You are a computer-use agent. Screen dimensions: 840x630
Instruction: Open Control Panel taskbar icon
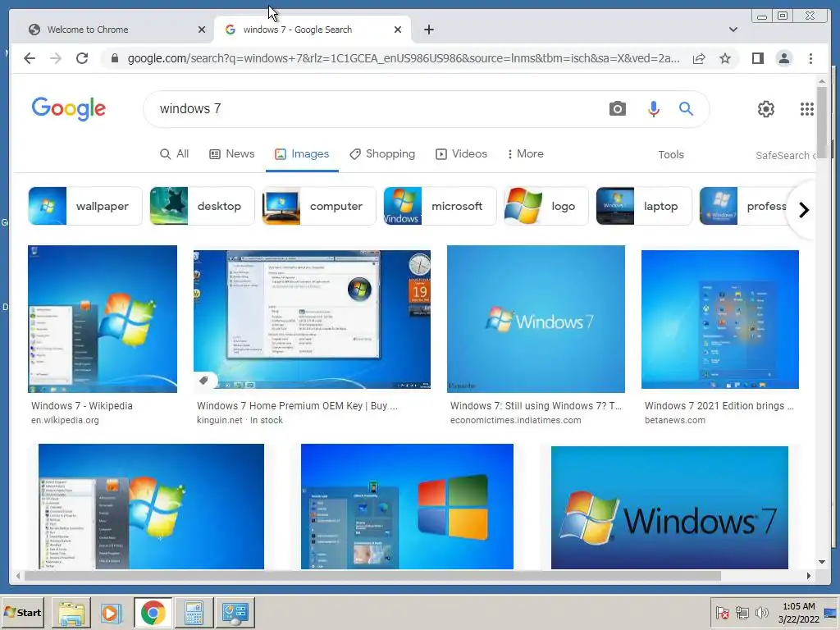click(x=235, y=613)
